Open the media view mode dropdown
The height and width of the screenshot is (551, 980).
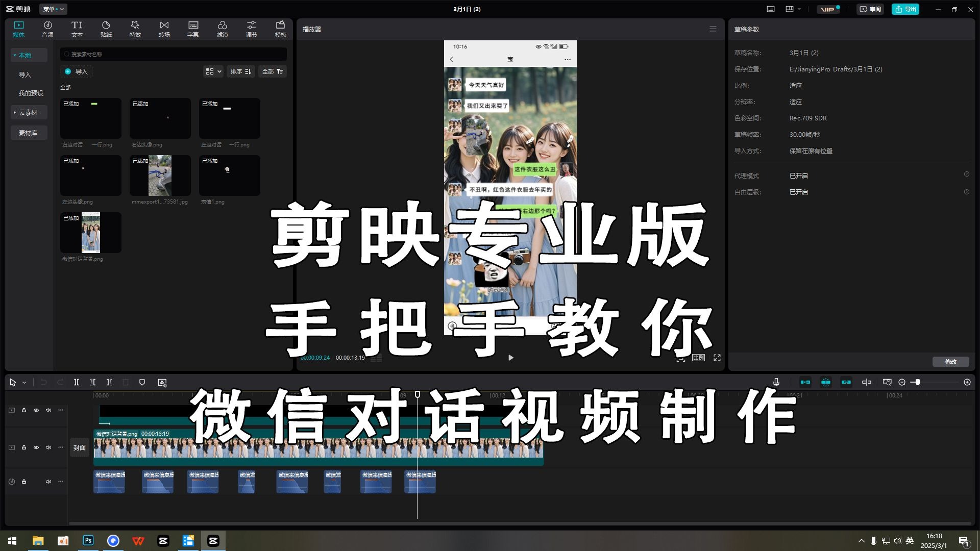point(213,71)
